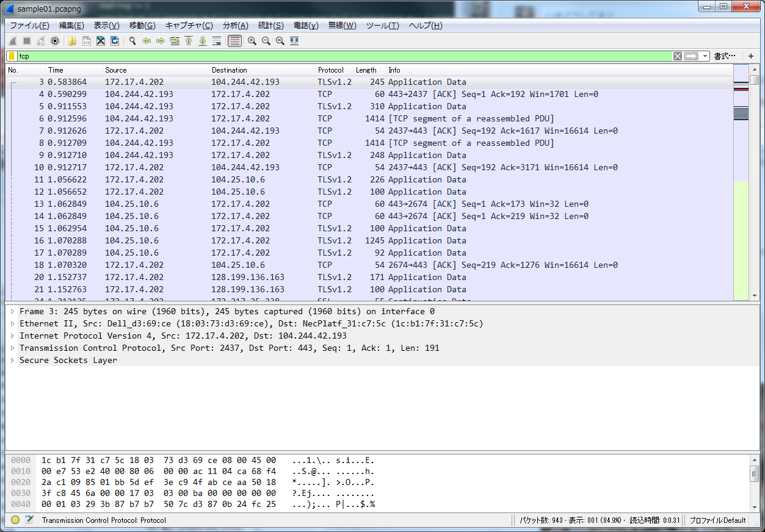Start a new capture with the shark fin icon

pyautogui.click(x=12, y=41)
